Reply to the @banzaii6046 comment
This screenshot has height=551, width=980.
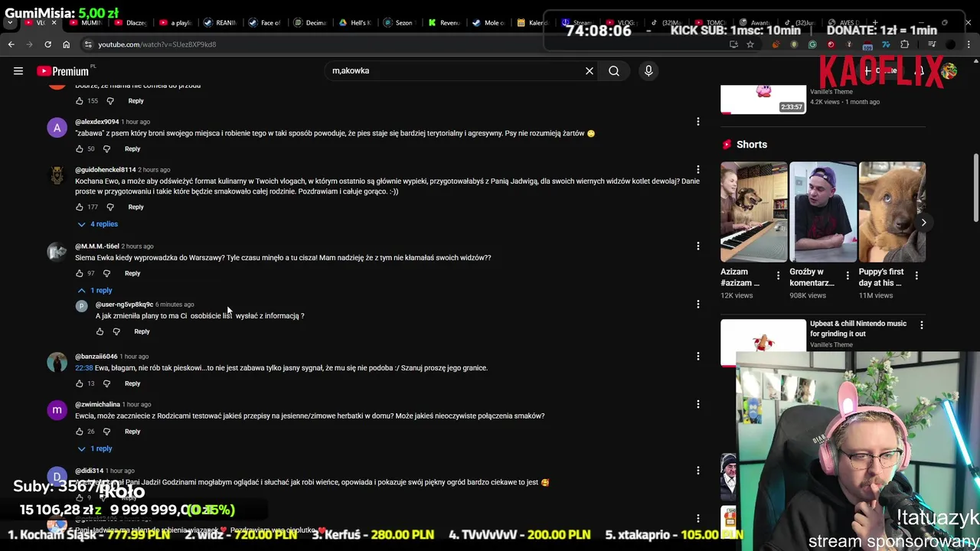pos(132,383)
